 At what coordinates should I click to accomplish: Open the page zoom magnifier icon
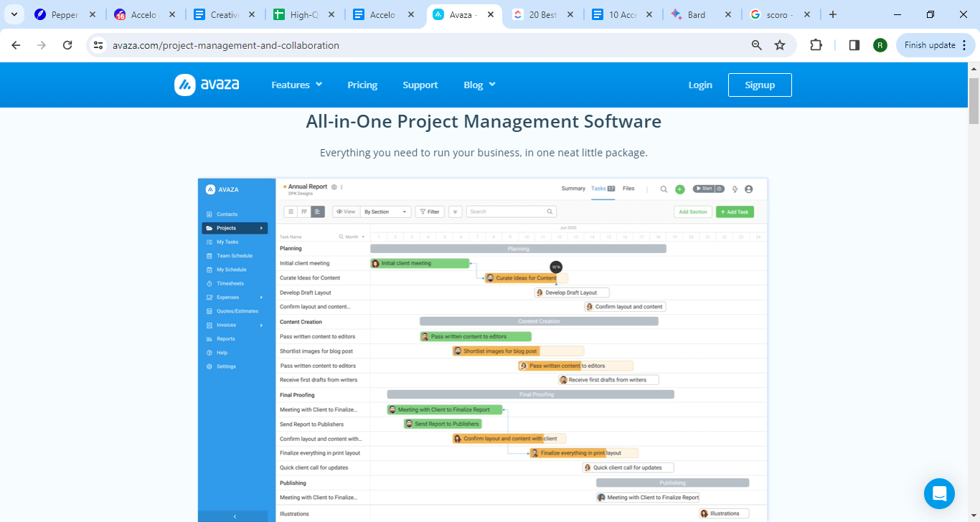tap(756, 45)
